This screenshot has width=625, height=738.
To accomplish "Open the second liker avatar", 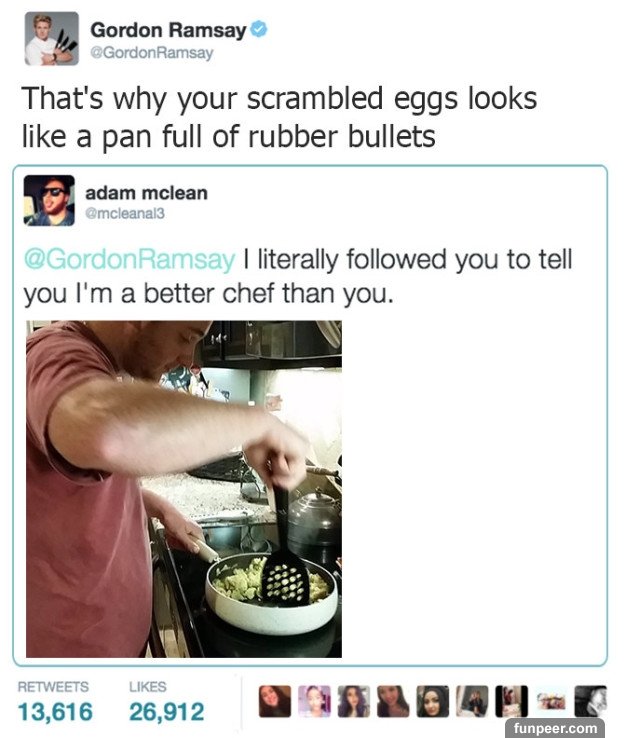I will point(314,701).
